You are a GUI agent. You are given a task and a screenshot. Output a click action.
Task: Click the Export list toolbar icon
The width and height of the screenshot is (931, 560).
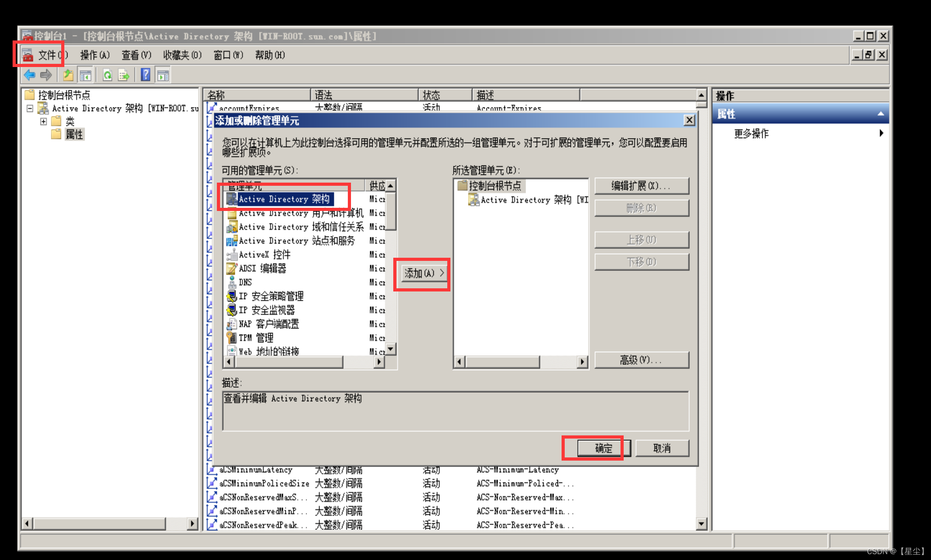click(x=124, y=75)
